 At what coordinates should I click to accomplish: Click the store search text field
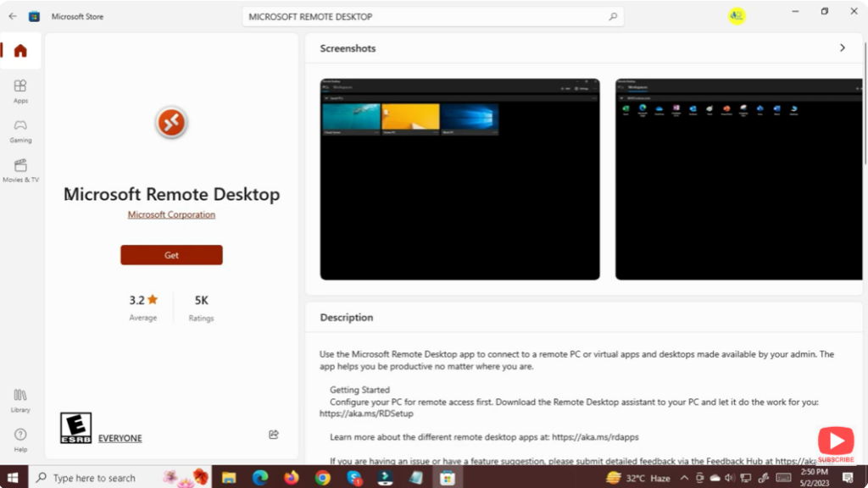tap(424, 17)
